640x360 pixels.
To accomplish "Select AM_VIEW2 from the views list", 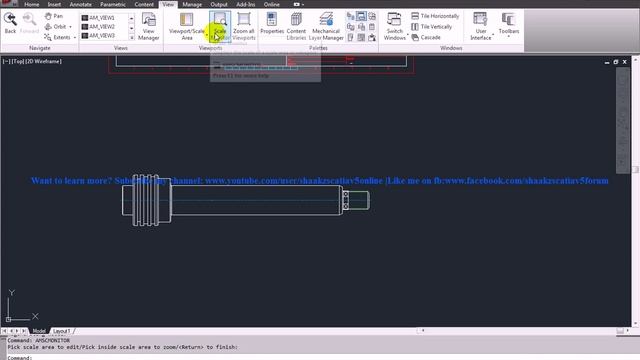I will (x=98, y=27).
